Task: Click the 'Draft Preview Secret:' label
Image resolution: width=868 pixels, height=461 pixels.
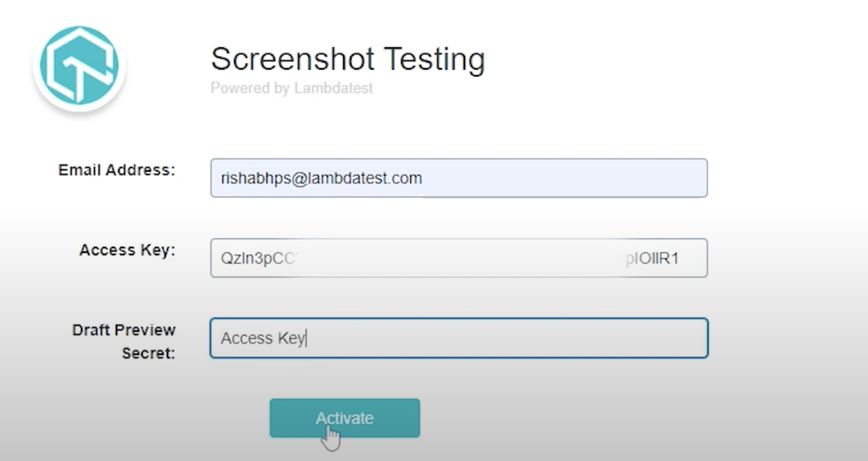Action: point(124,341)
